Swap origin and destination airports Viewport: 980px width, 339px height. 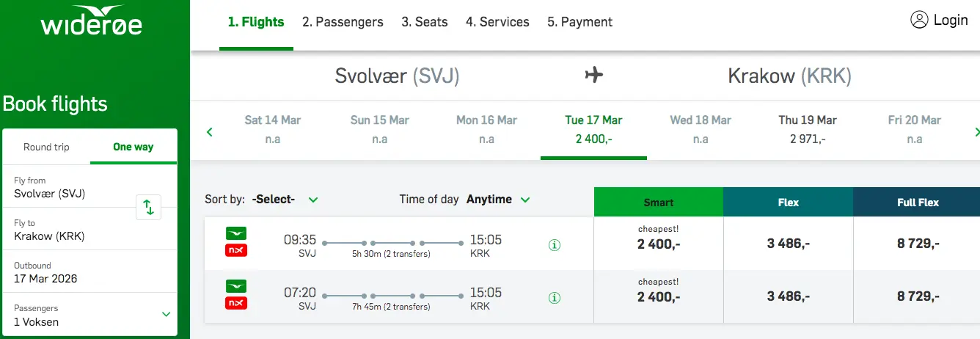[x=148, y=207]
